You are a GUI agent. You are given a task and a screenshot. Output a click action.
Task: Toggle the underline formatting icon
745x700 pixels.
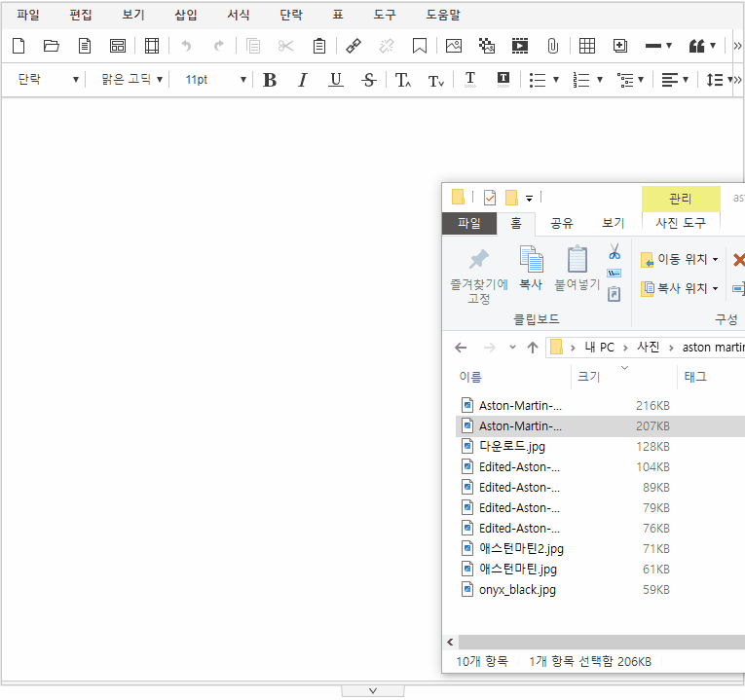[336, 80]
